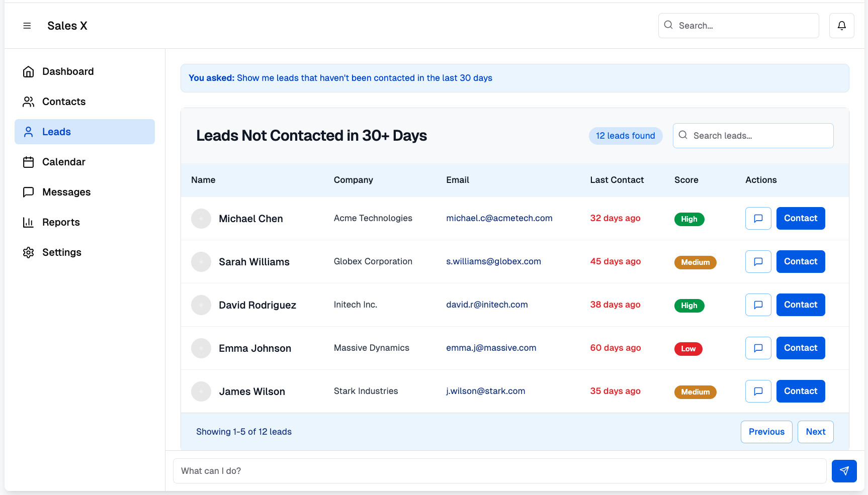Open email j.wilson@stark.com
This screenshot has height=495, width=868.
485,391
